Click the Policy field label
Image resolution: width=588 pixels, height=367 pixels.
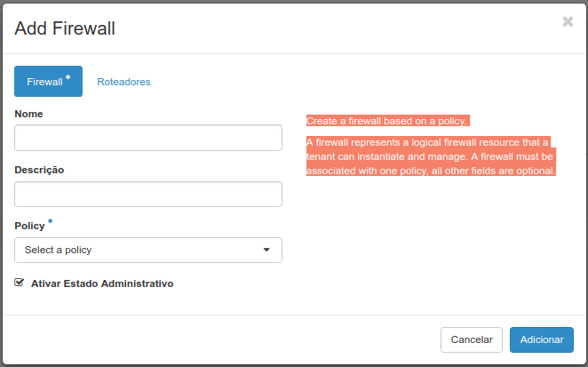coord(29,226)
